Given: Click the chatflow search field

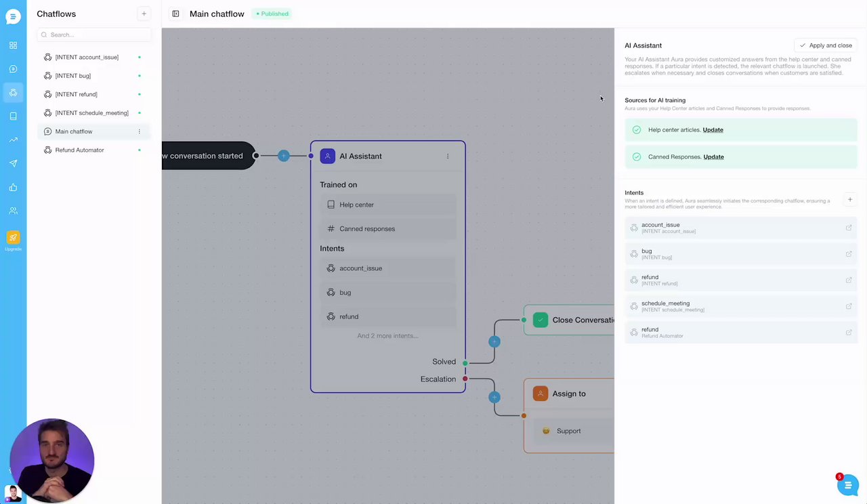Looking at the screenshot, I should [x=95, y=35].
